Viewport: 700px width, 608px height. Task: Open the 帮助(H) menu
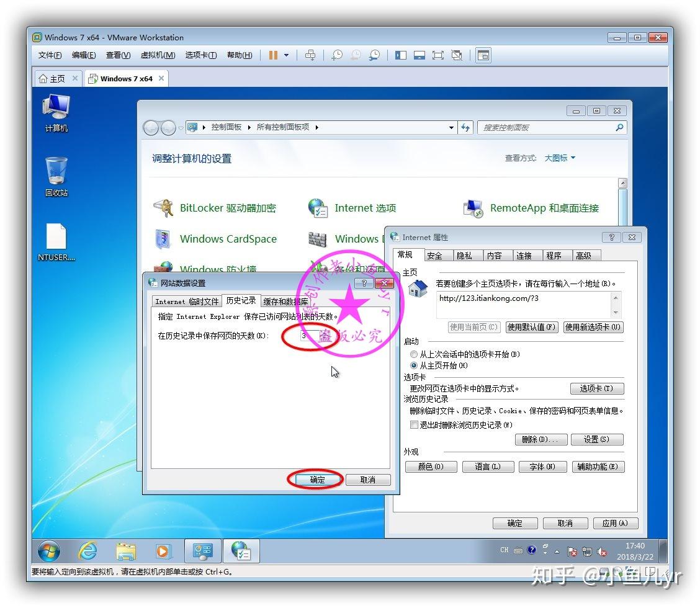pos(240,55)
